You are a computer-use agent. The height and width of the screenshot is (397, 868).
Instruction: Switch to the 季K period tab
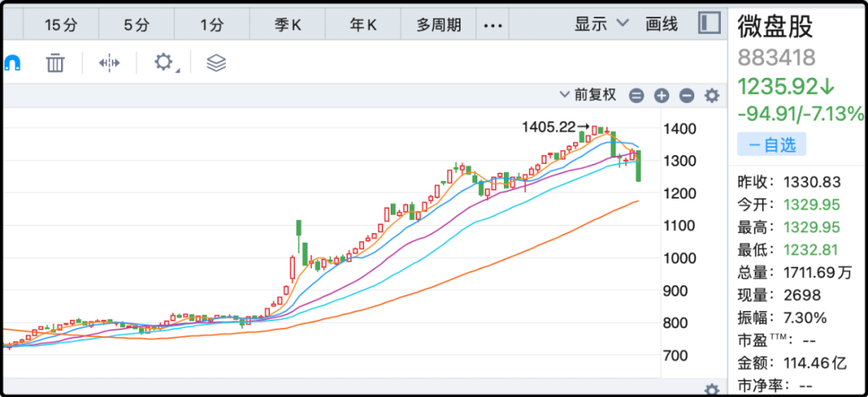pyautogui.click(x=288, y=25)
